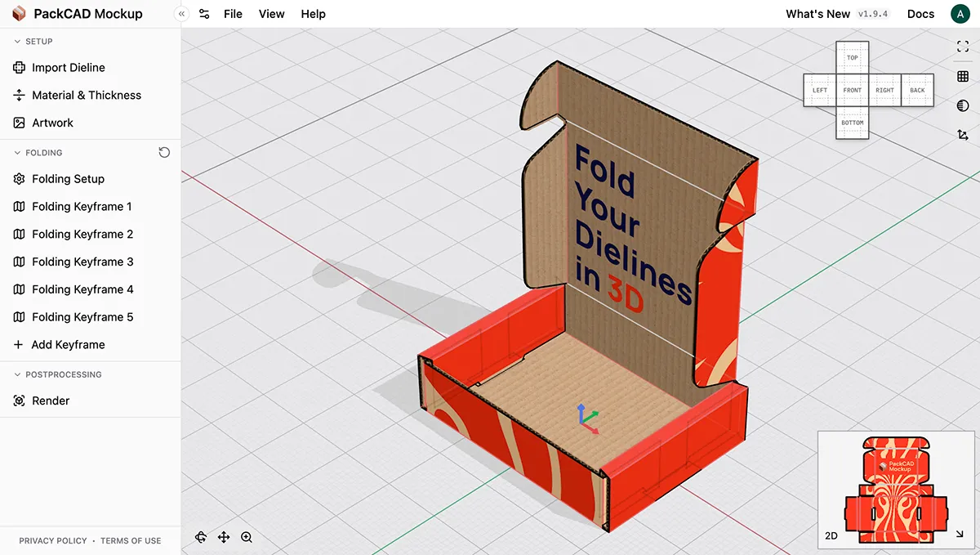
Task: Click the diagonal arrow icon in 2D preview
Action: [x=959, y=535]
